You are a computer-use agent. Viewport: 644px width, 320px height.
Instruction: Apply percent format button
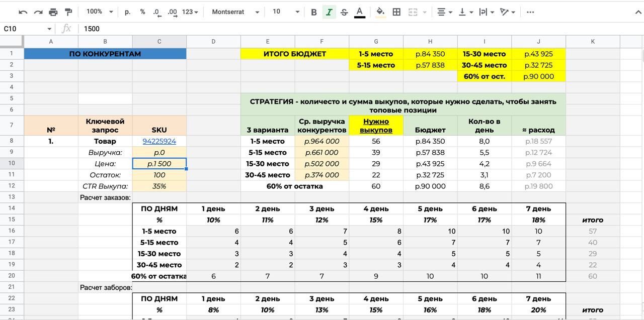143,12
